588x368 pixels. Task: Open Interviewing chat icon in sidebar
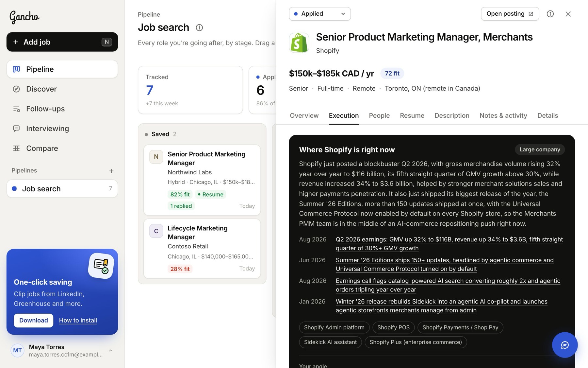(x=16, y=129)
